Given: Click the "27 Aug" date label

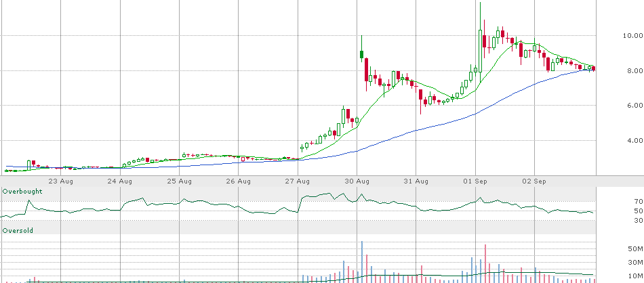Looking at the screenshot, I should coord(298,181).
